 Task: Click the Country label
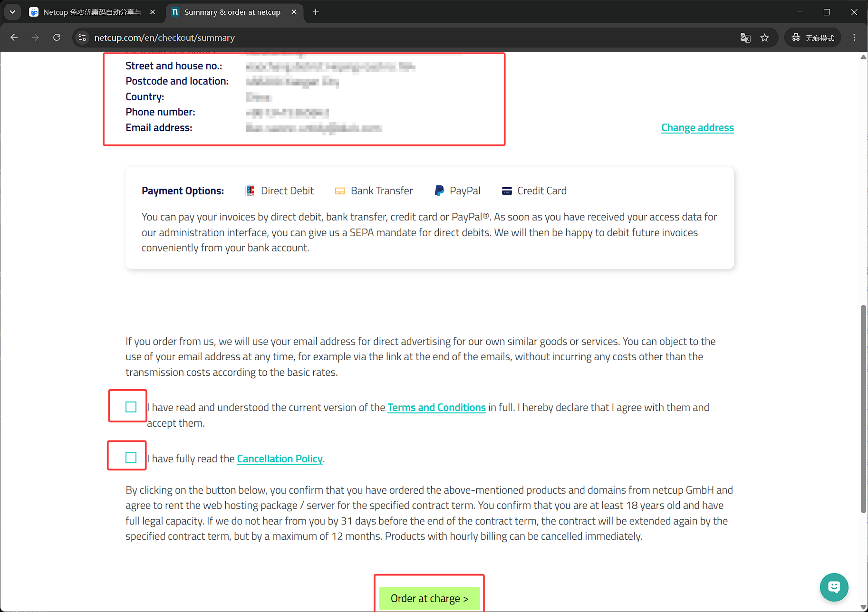point(145,97)
